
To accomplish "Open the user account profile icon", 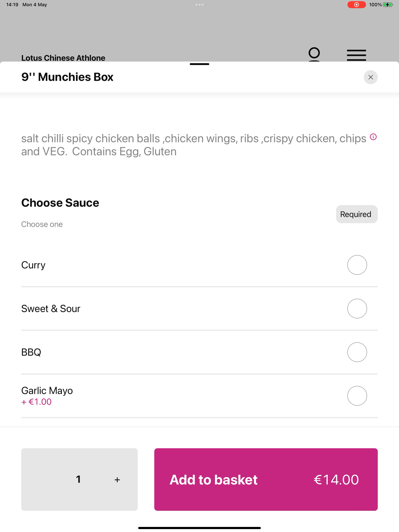I will click(x=314, y=55).
